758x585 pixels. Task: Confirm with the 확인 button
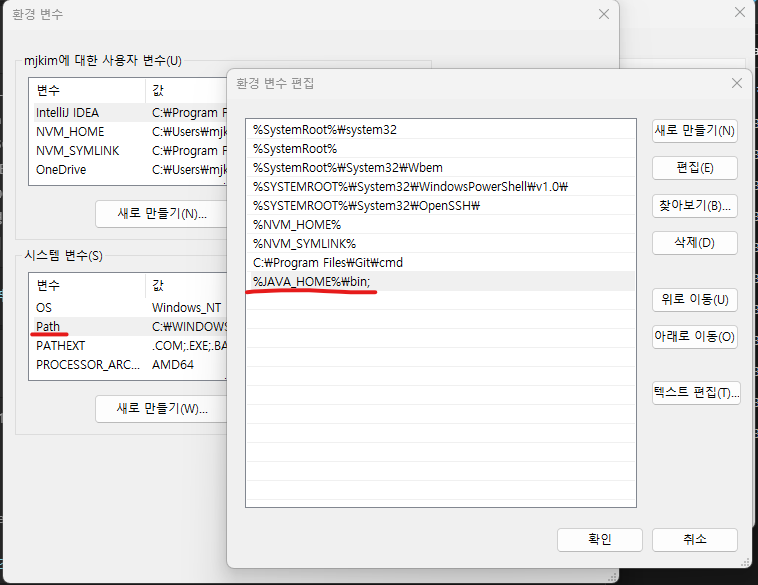[599, 540]
